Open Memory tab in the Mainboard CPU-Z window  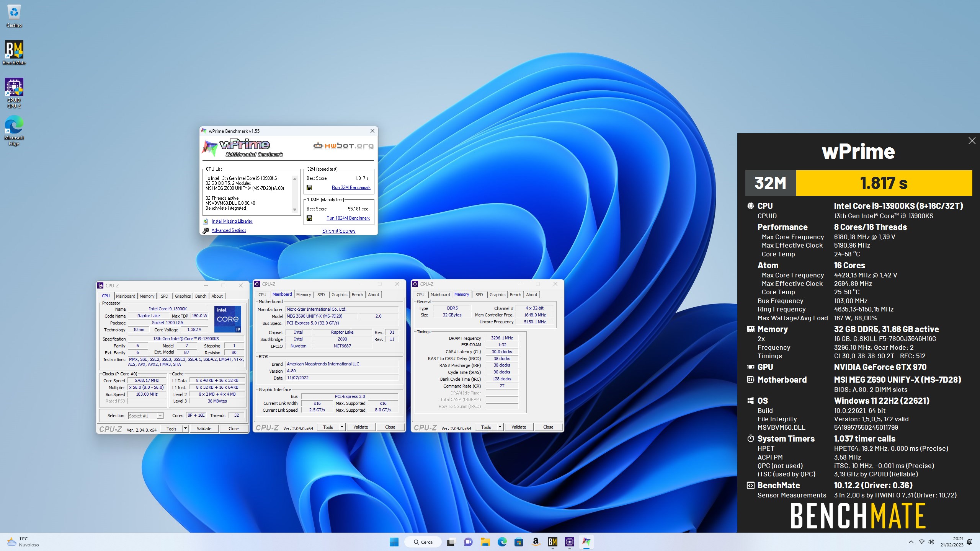pyautogui.click(x=304, y=295)
